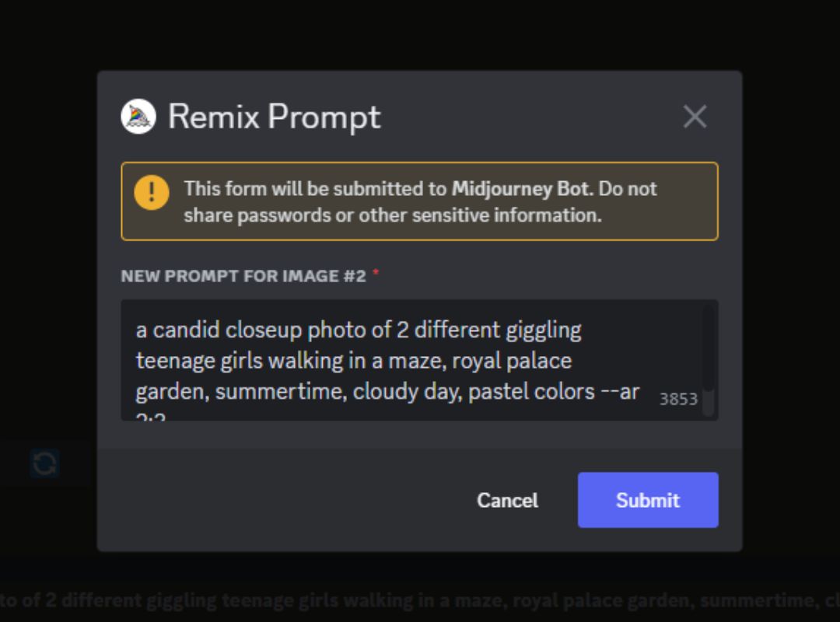Click the word giggling in the prompt text
The width and height of the screenshot is (840, 622).
[x=544, y=330]
